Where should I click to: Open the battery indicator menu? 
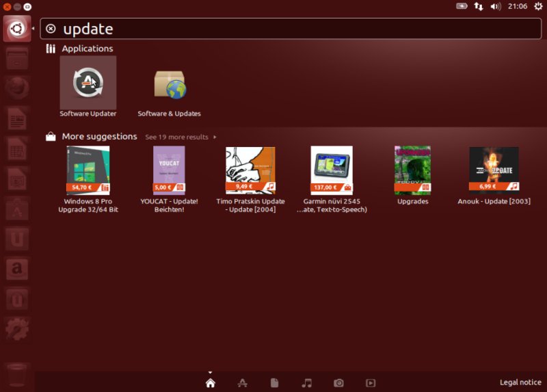click(x=462, y=6)
